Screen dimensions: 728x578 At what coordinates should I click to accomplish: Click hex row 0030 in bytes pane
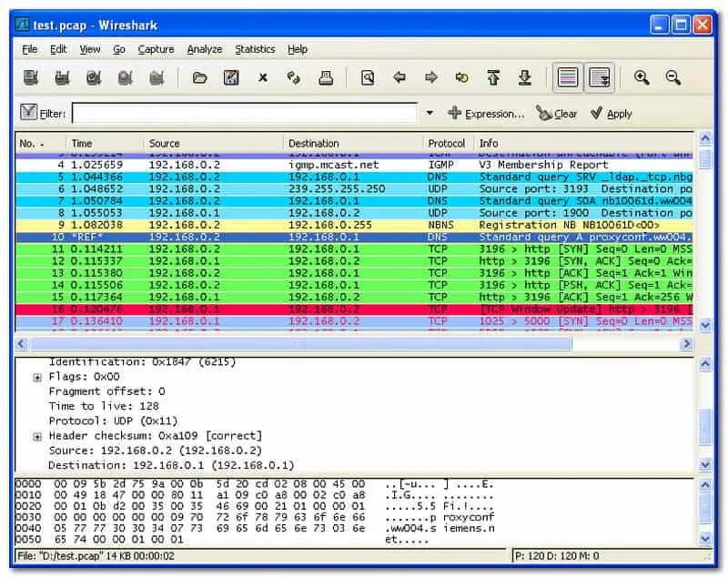pos(255,517)
